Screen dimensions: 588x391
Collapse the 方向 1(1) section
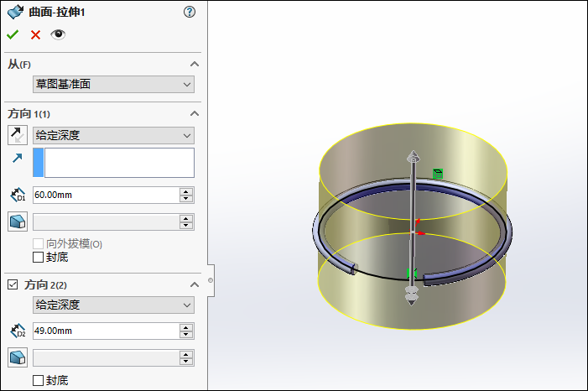tap(195, 113)
